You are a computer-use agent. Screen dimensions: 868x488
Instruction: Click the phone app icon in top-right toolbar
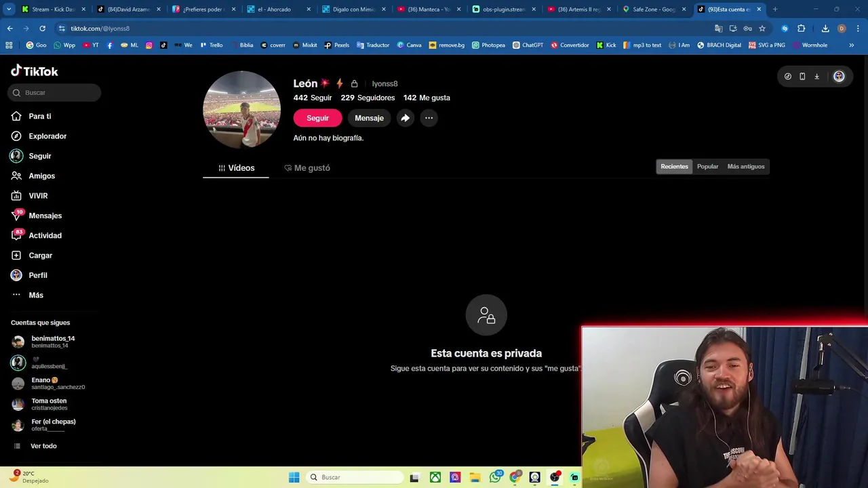tap(802, 77)
